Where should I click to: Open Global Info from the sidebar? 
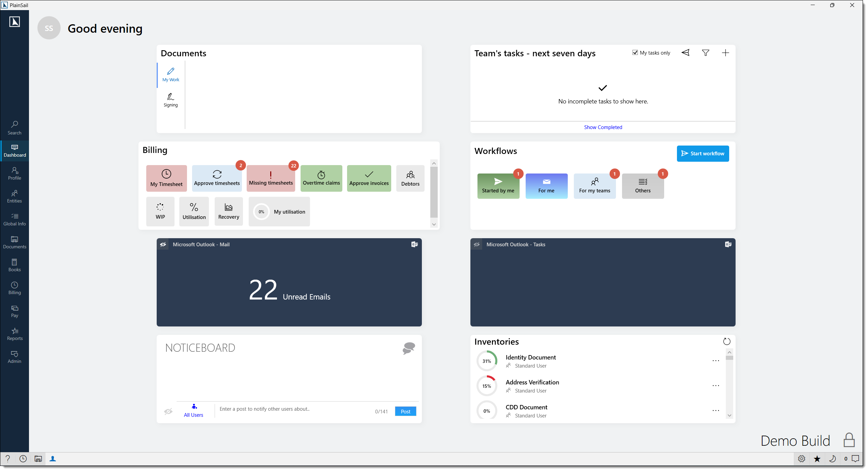tap(14, 219)
